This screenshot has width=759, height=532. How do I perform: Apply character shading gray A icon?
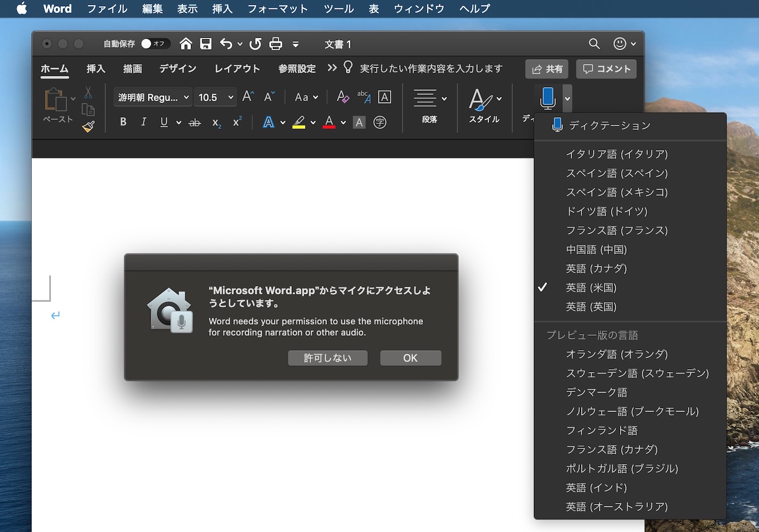pos(359,123)
